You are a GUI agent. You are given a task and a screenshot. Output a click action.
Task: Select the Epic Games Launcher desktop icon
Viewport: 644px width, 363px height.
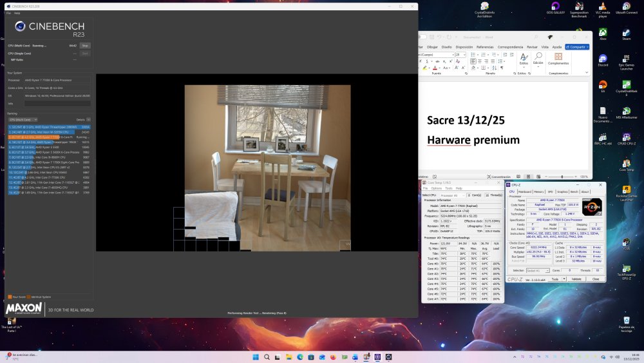626,62
